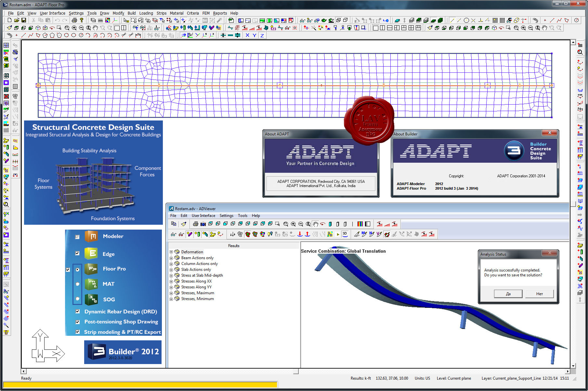Click the Y axis view button
This screenshot has height=391, width=588.
tap(255, 35)
